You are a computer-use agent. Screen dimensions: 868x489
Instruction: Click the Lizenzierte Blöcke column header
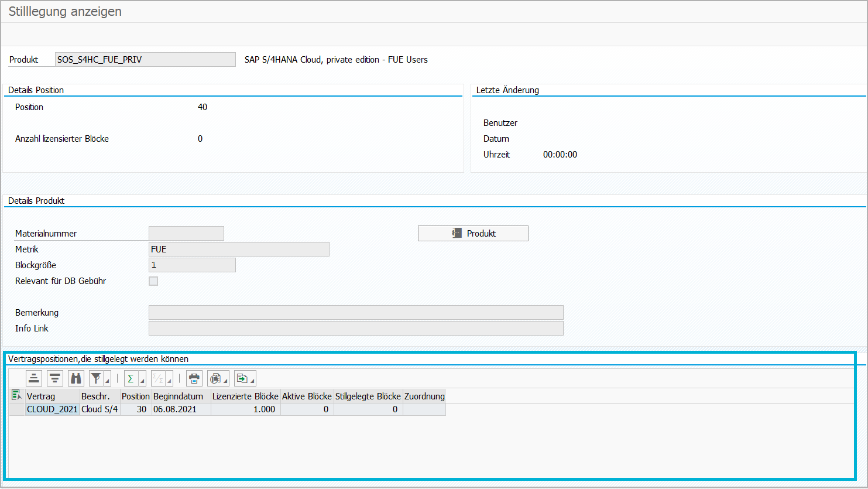coord(246,396)
